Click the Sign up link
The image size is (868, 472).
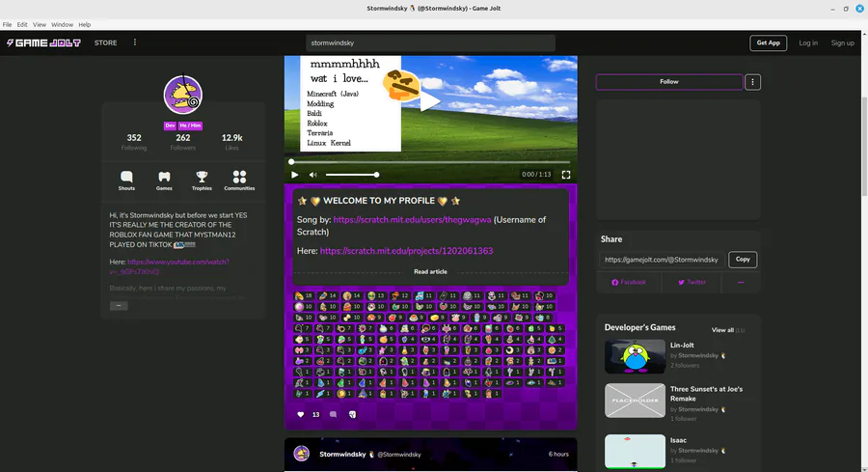(842, 42)
